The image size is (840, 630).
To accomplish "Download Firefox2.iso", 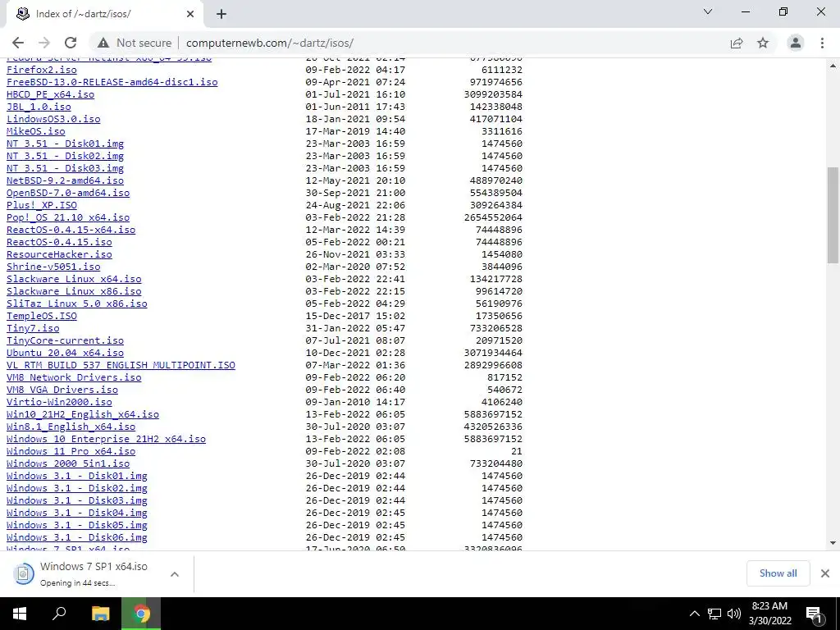I will (x=42, y=70).
